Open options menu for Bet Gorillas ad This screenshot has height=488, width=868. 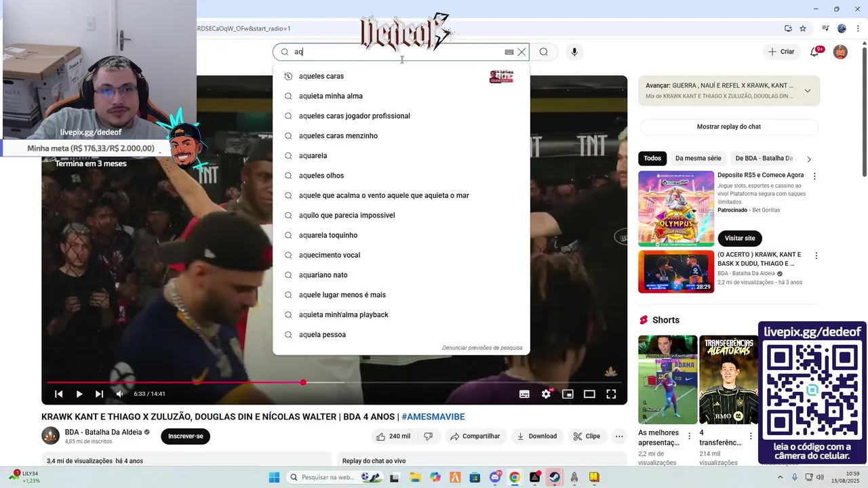point(815,176)
